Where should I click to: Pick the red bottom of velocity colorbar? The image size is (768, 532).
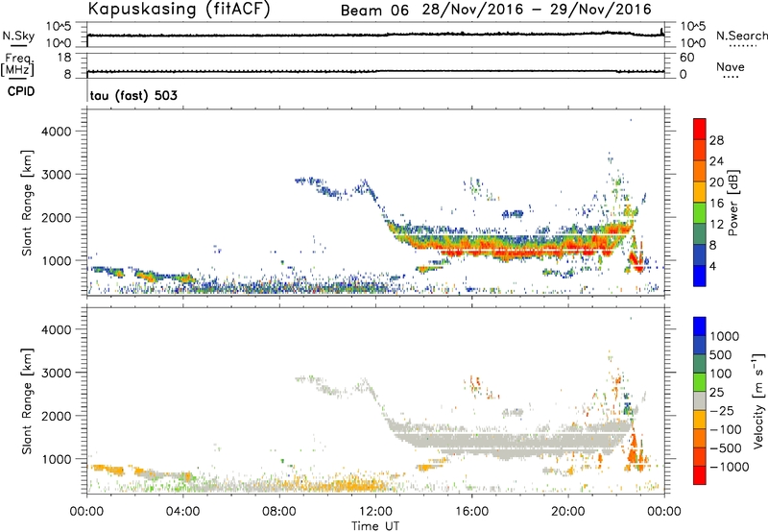700,475
